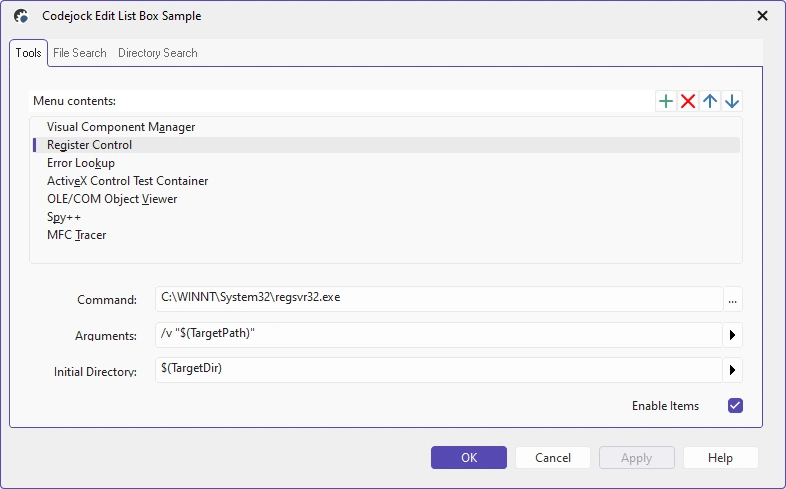This screenshot has width=786, height=489.
Task: Select the Error Lookup list item
Action: (x=386, y=163)
